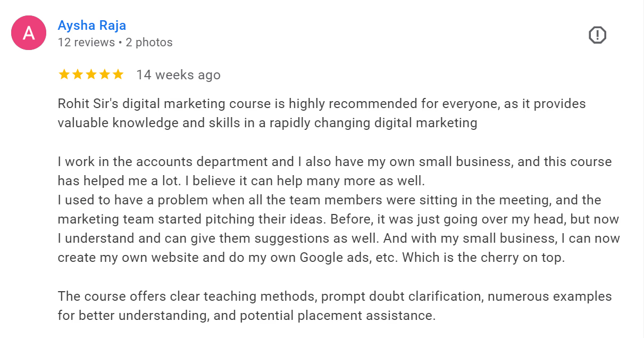Click the fourth yellow rating star
This screenshot has height=338, width=644.
pyautogui.click(x=104, y=75)
